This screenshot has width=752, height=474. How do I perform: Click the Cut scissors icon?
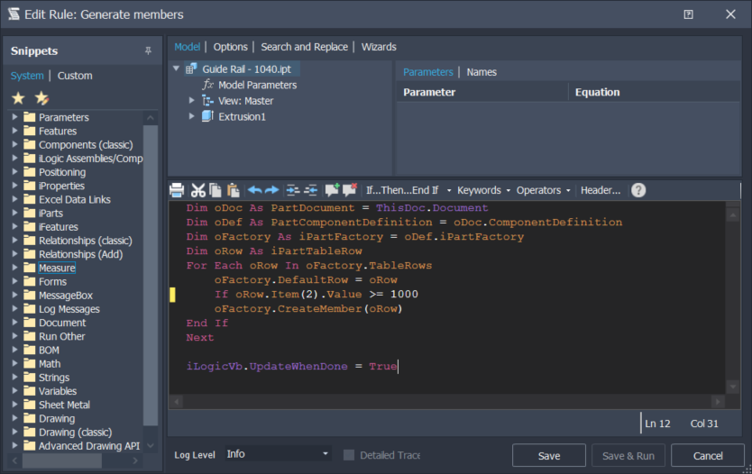[x=198, y=190]
